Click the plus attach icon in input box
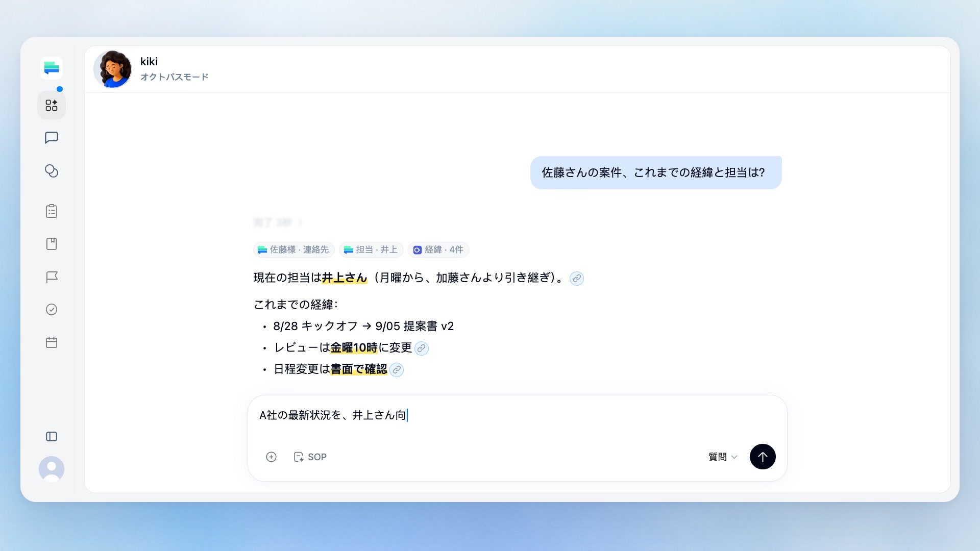This screenshot has width=980, height=551. 272,457
